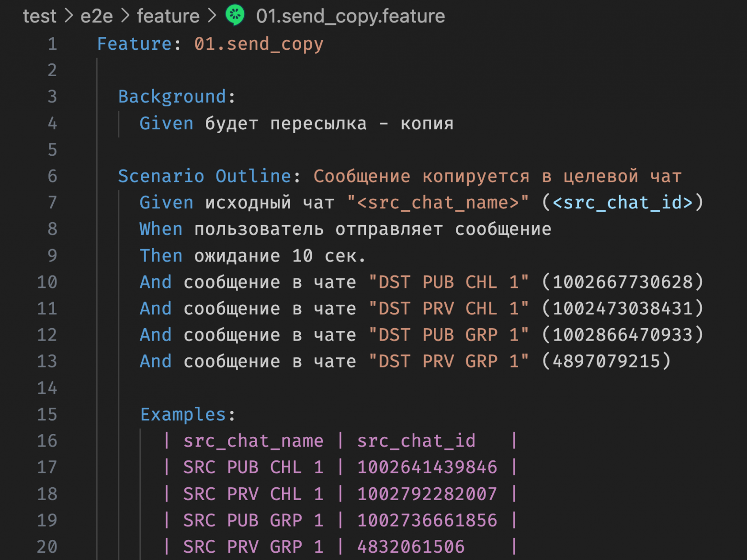
Task: Click the Scenario Outline keyword
Action: click(204, 176)
